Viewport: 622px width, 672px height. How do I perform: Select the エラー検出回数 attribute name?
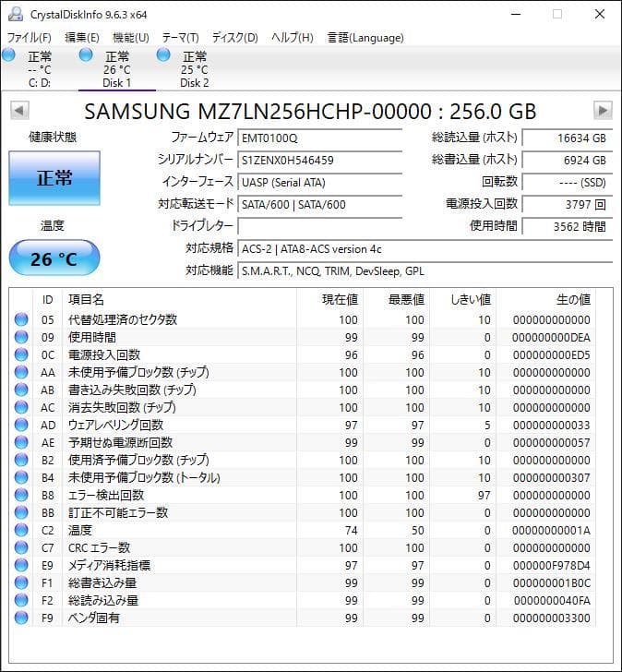pyautogui.click(x=106, y=495)
